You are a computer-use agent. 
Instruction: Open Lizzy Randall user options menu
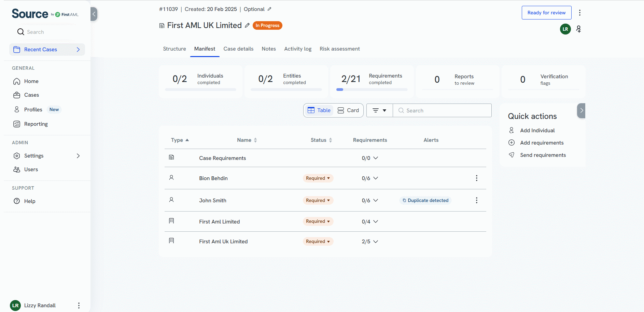click(x=79, y=306)
